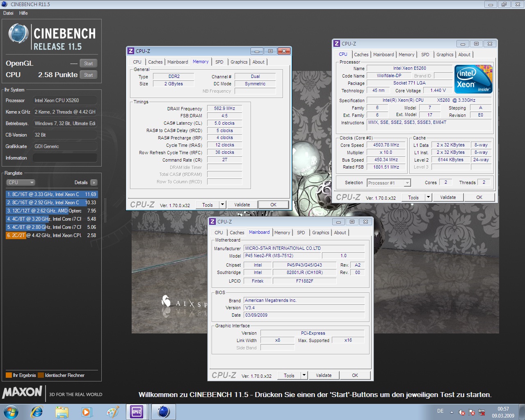Click the Cinebench panel resize grip handle
This screenshot has width=525, height=420.
tap(105, 210)
